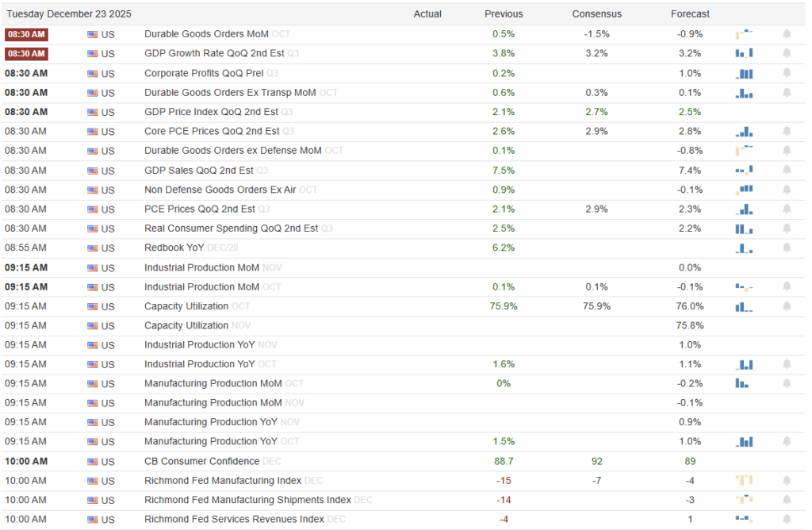The image size is (812, 530).
Task: Click the Corporate Profits QoQ Prel chart icon
Action: click(x=744, y=73)
